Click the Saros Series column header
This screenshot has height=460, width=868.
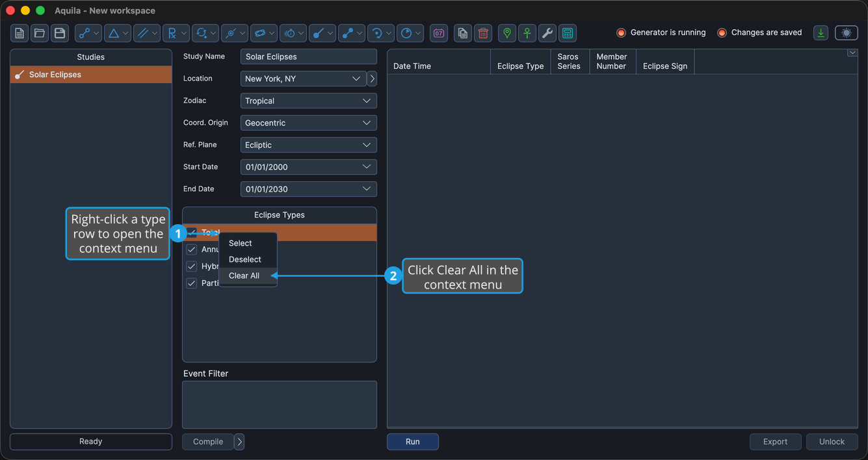point(570,62)
